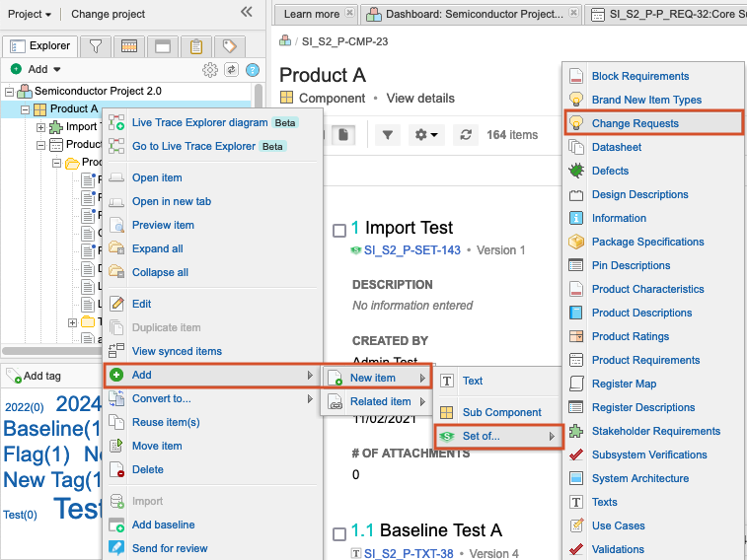Choose Open in new tab
This screenshot has width=747, height=560.
tap(172, 201)
